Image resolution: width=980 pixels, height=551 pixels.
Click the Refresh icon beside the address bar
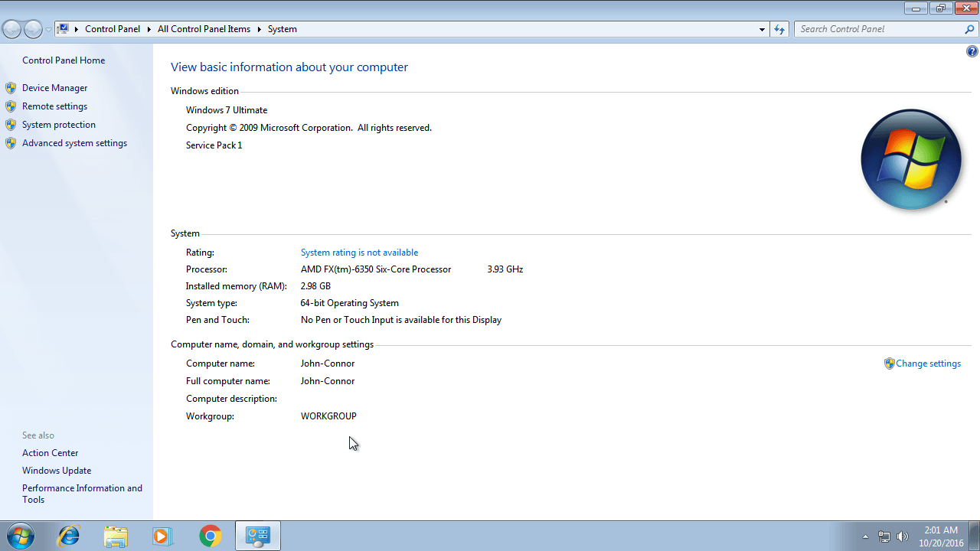click(x=779, y=28)
